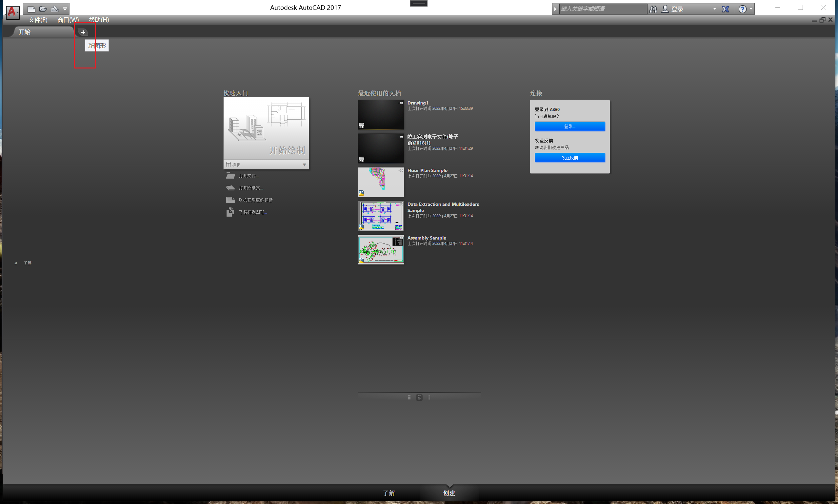Viewport: 838px width, 504px height.
Task: Click the New drawing icon in quick access toolbar
Action: coord(31,9)
